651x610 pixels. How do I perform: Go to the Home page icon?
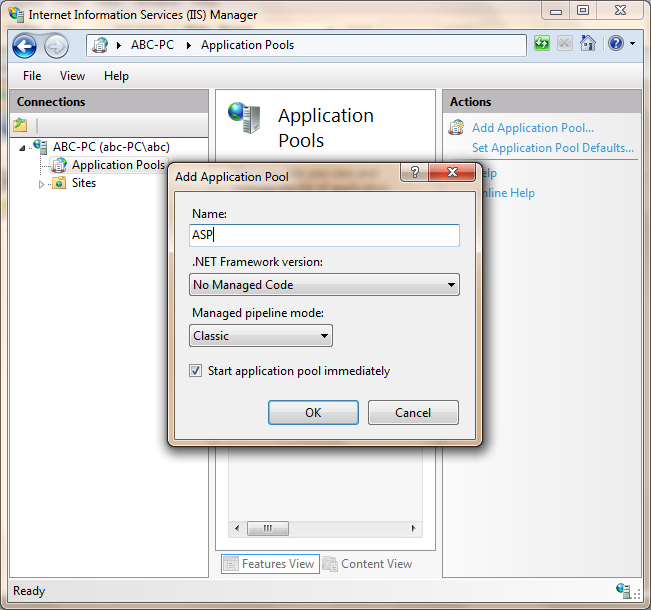[588, 43]
